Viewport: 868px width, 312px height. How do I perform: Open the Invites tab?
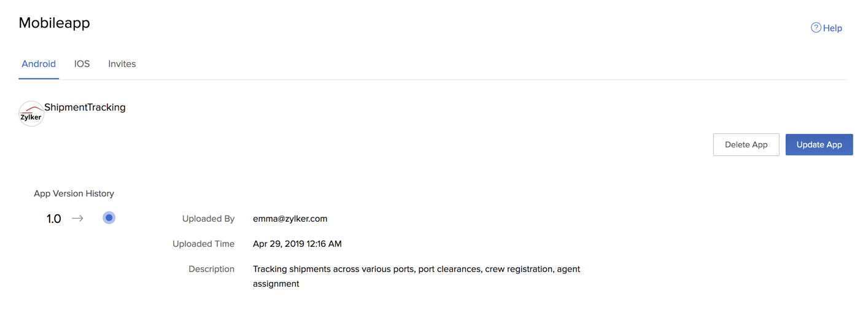click(x=122, y=64)
